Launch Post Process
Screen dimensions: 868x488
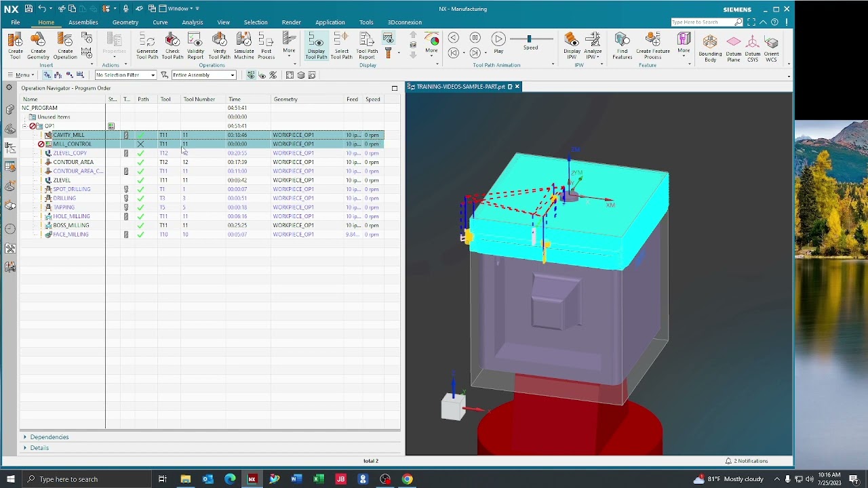coord(267,45)
